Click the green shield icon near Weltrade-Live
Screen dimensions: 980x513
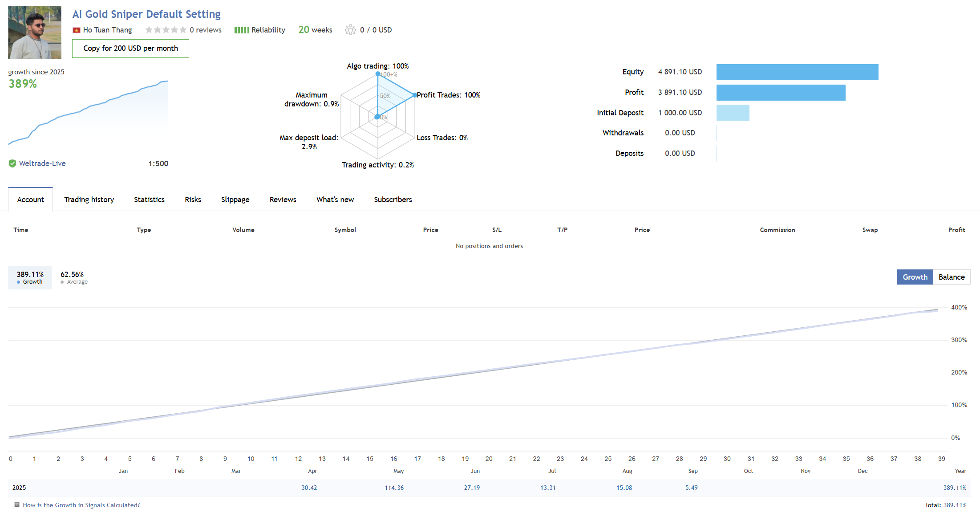point(12,163)
